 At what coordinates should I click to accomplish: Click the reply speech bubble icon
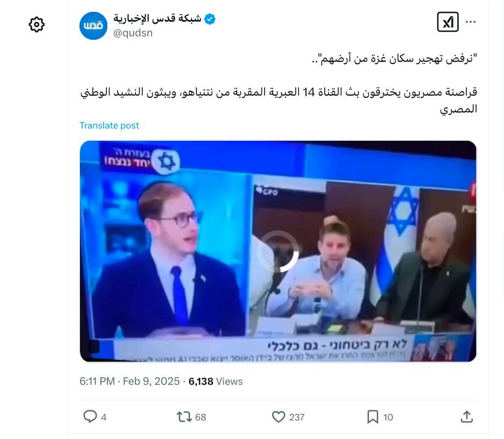90,417
